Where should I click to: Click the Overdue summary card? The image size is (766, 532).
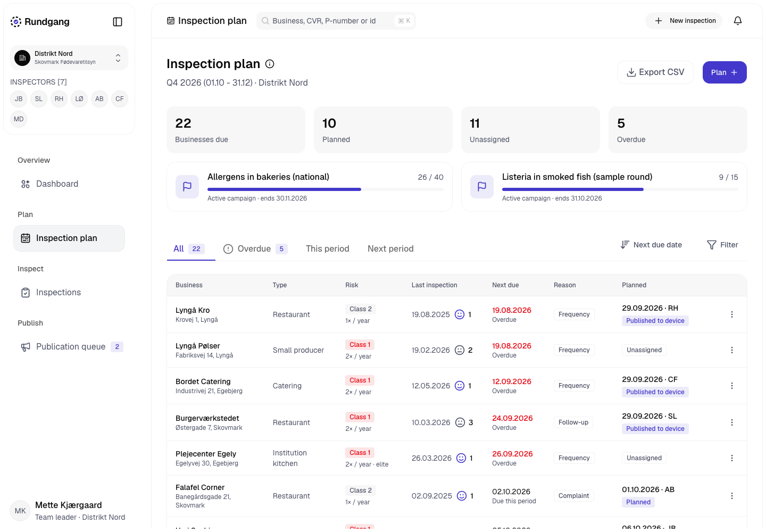pyautogui.click(x=678, y=130)
